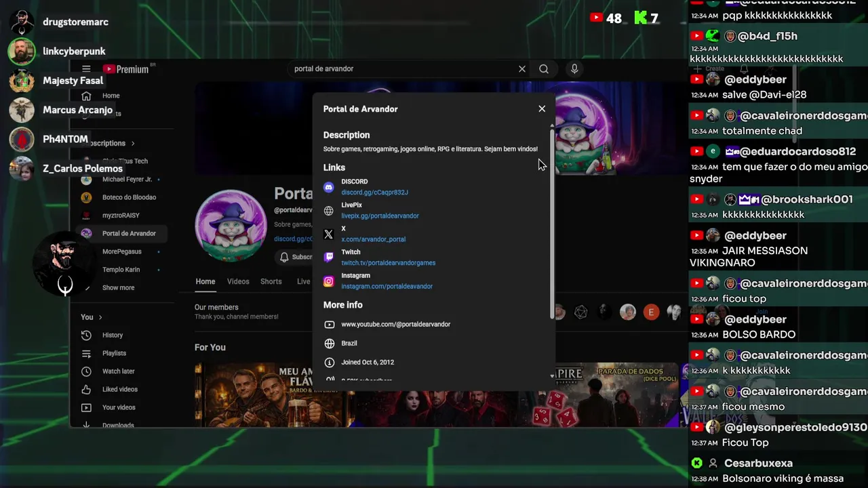Open Your videos in the sidebar
Screen dimensions: 868x488
pos(119,407)
